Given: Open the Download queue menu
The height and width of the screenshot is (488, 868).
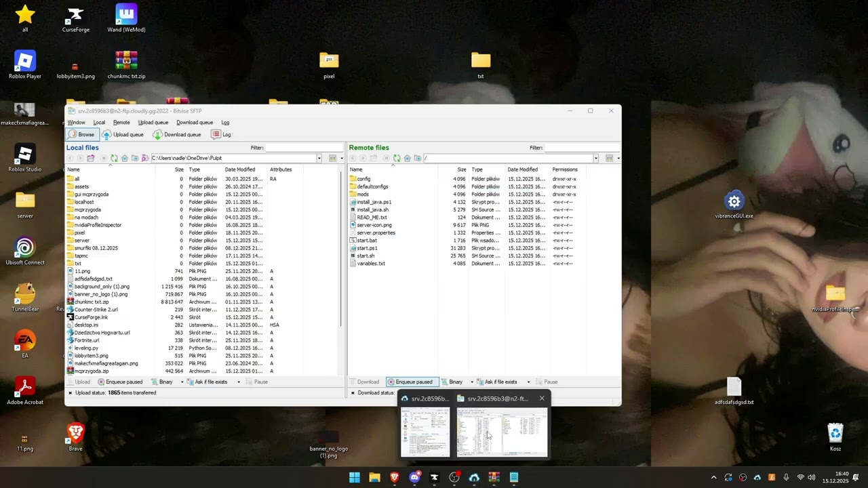Looking at the screenshot, I should click(195, 123).
